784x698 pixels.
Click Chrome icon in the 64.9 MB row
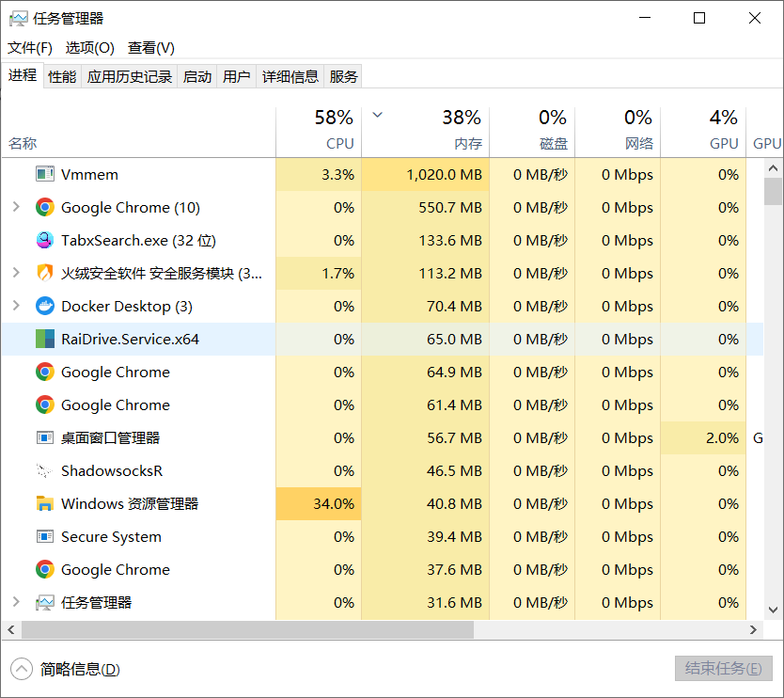coord(45,372)
